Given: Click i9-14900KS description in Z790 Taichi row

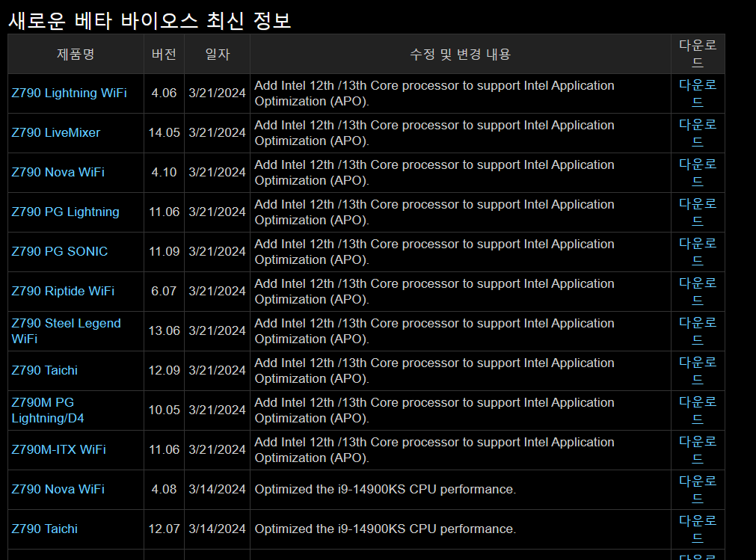Looking at the screenshot, I should [x=385, y=529].
